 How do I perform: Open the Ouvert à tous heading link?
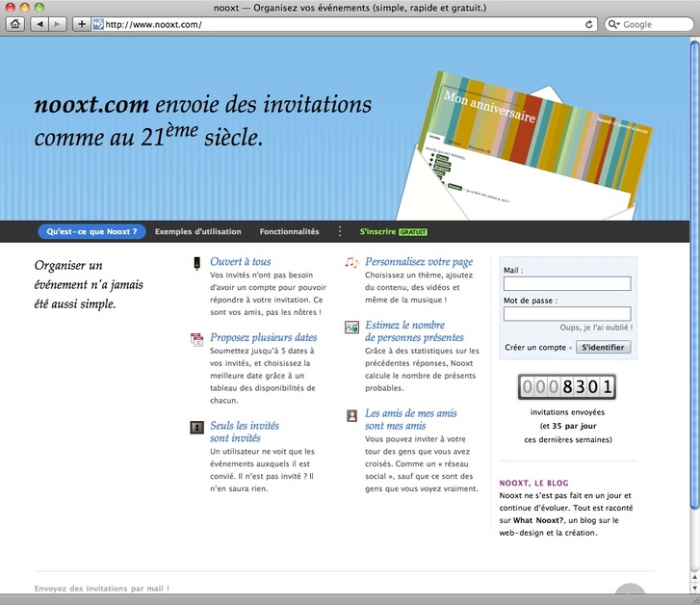(240, 261)
